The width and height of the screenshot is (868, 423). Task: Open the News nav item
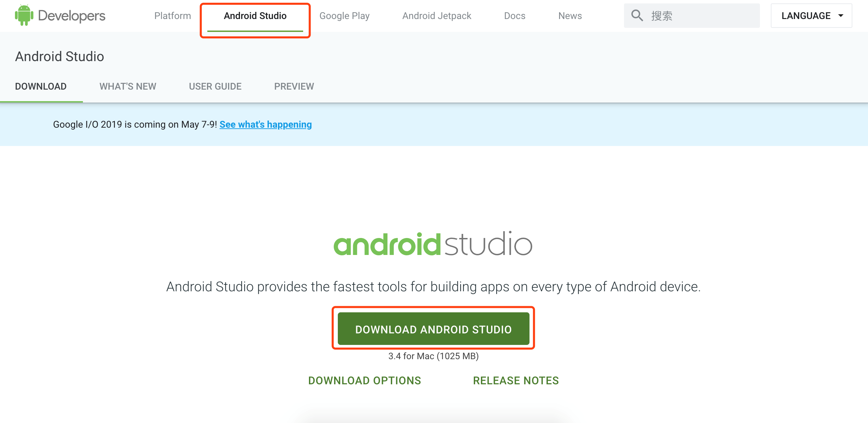(x=570, y=16)
